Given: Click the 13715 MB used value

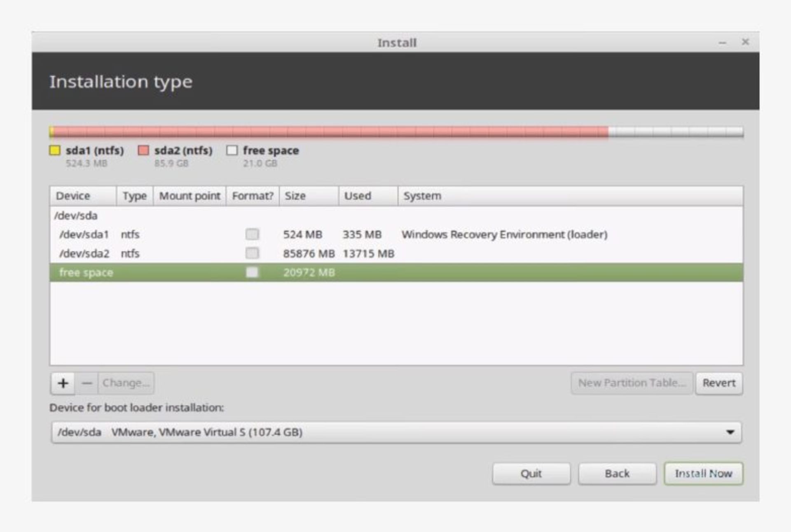Looking at the screenshot, I should click(x=368, y=254).
